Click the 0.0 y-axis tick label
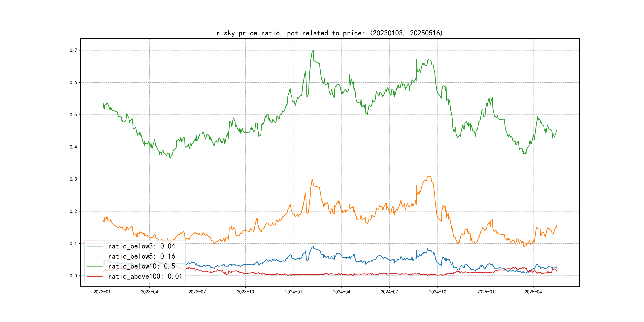 click(73, 276)
